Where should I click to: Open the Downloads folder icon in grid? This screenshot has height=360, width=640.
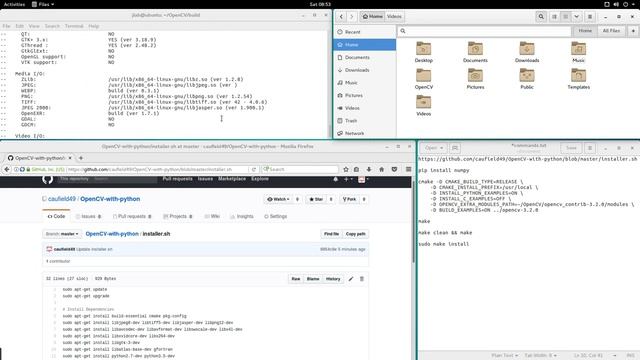[527, 52]
